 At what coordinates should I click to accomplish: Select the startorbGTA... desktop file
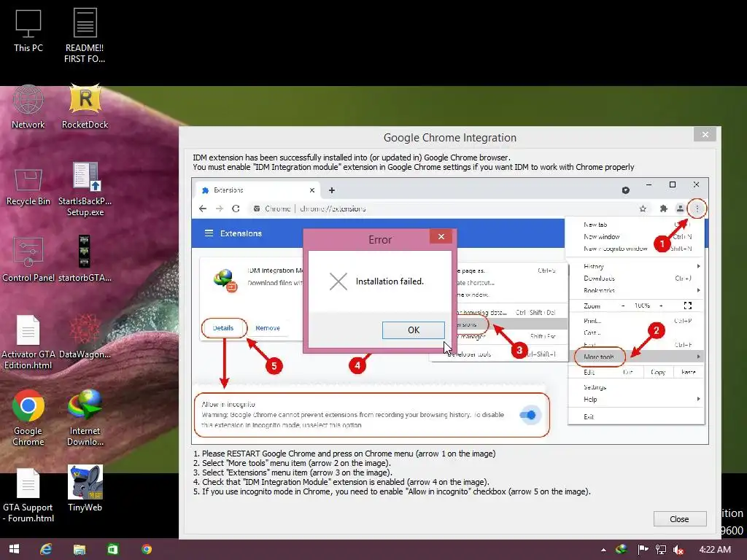point(85,260)
